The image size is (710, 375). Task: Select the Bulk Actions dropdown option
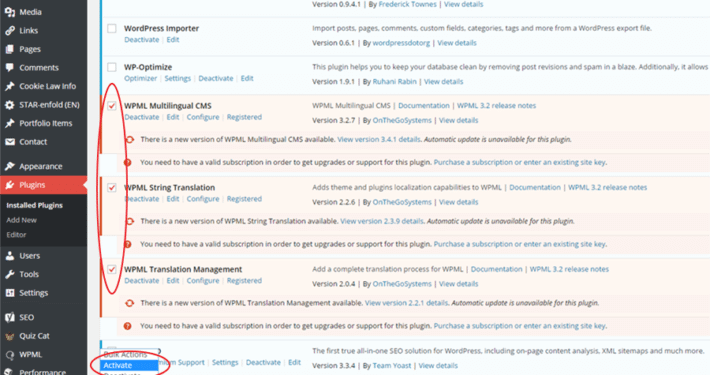coord(130,354)
